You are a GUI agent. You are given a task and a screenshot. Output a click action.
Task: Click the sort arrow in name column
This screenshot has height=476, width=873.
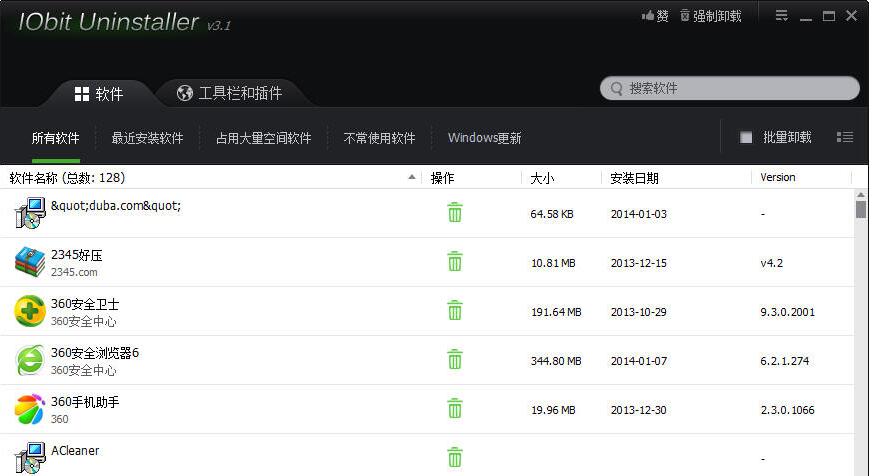tap(411, 177)
